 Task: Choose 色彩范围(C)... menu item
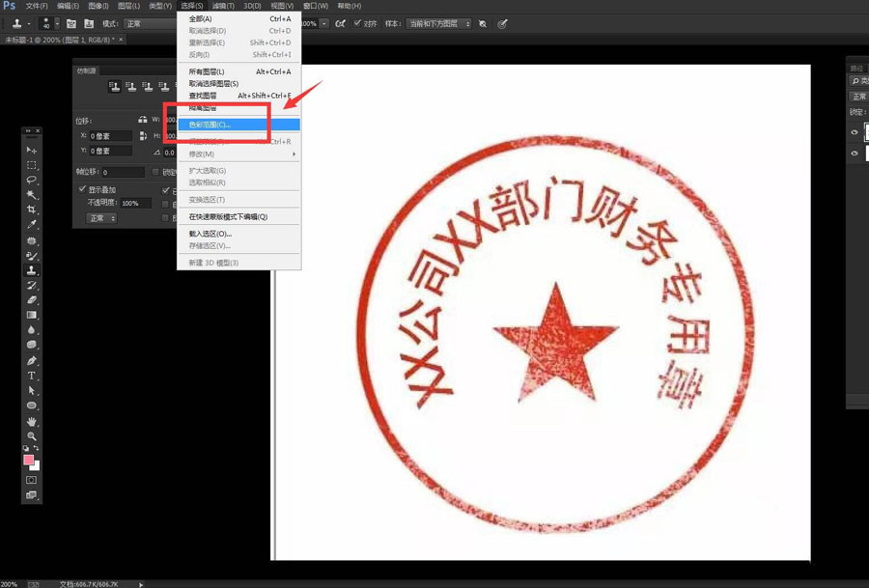(x=238, y=125)
